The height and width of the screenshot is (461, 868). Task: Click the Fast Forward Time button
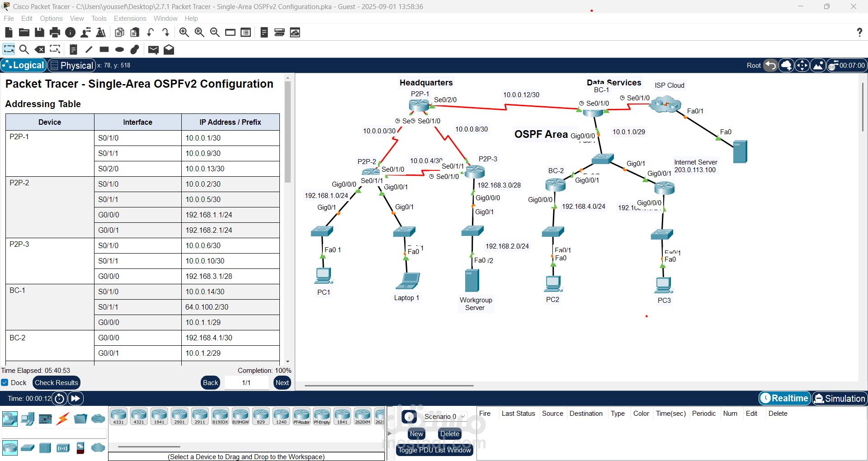75,399
